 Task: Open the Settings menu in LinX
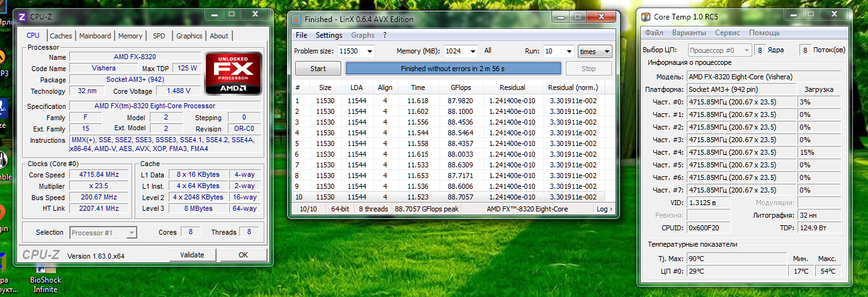click(x=329, y=35)
